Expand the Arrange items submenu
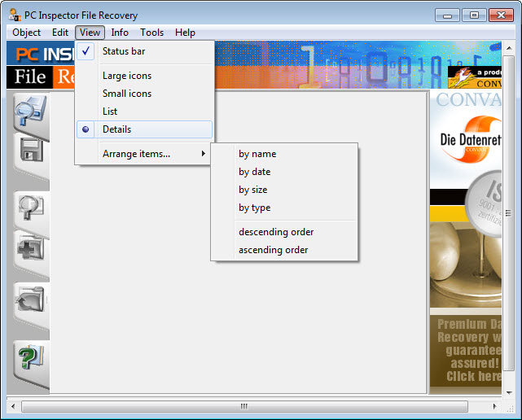This screenshot has height=420, width=522. coord(144,154)
